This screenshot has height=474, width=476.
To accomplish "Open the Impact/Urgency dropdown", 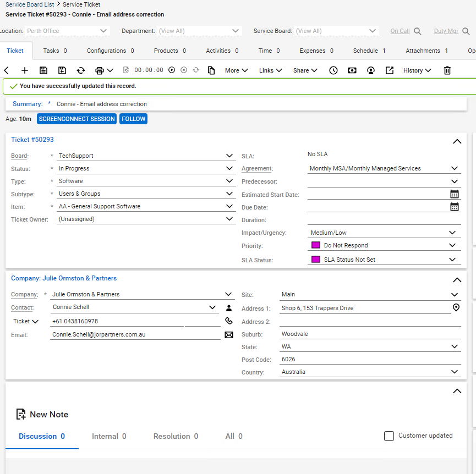I will 384,233.
